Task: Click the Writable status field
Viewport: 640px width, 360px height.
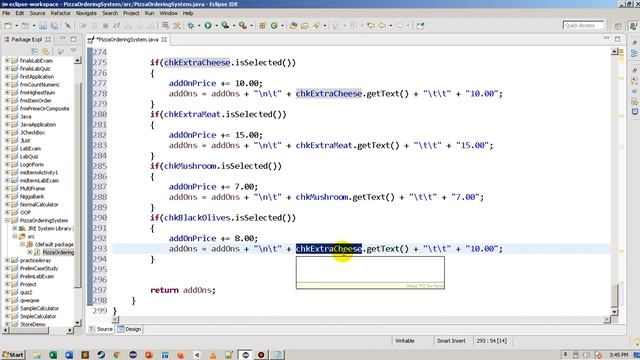Action: tap(405, 341)
